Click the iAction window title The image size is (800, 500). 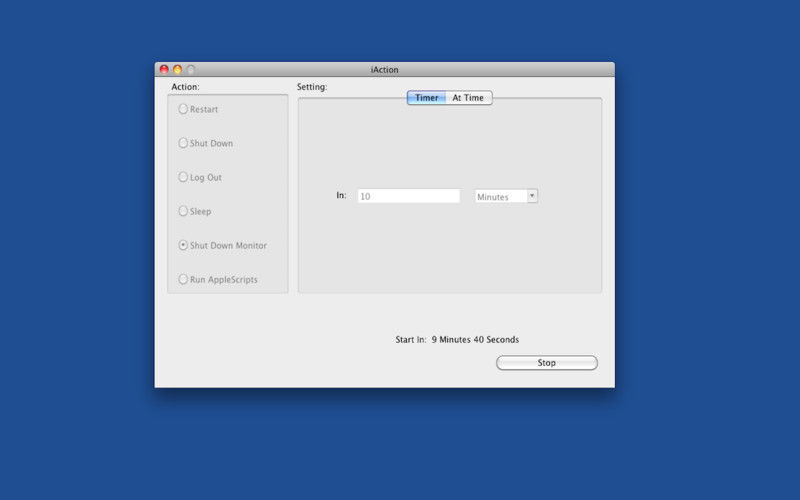tap(385, 70)
